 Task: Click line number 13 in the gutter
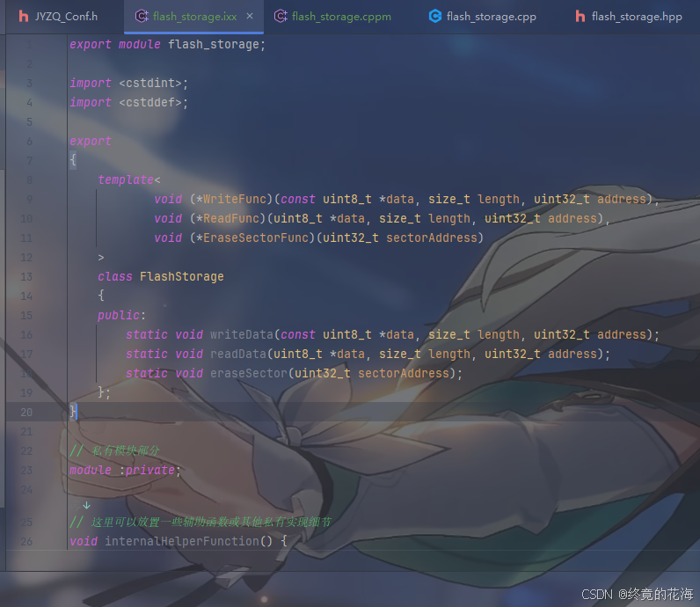pyautogui.click(x=26, y=277)
